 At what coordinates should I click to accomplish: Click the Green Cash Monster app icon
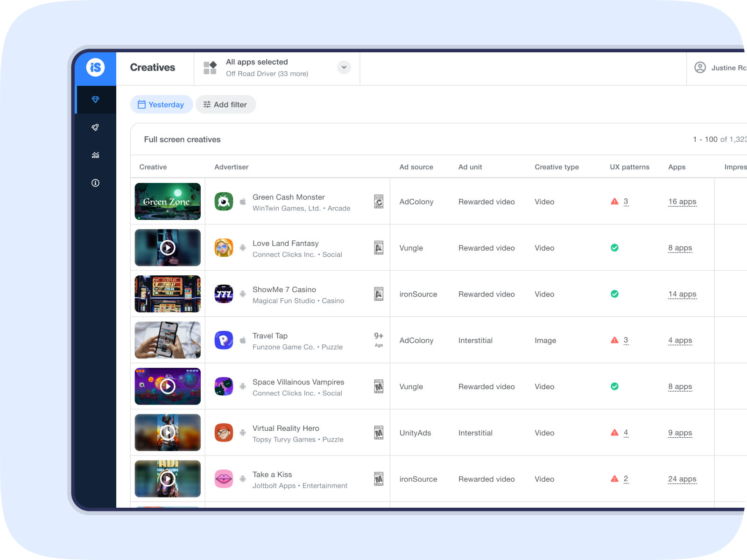(x=224, y=202)
